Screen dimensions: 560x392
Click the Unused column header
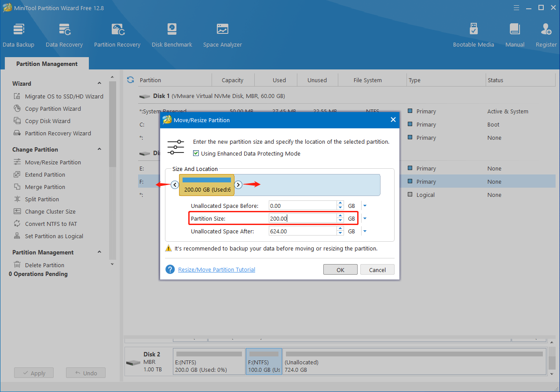coord(317,80)
